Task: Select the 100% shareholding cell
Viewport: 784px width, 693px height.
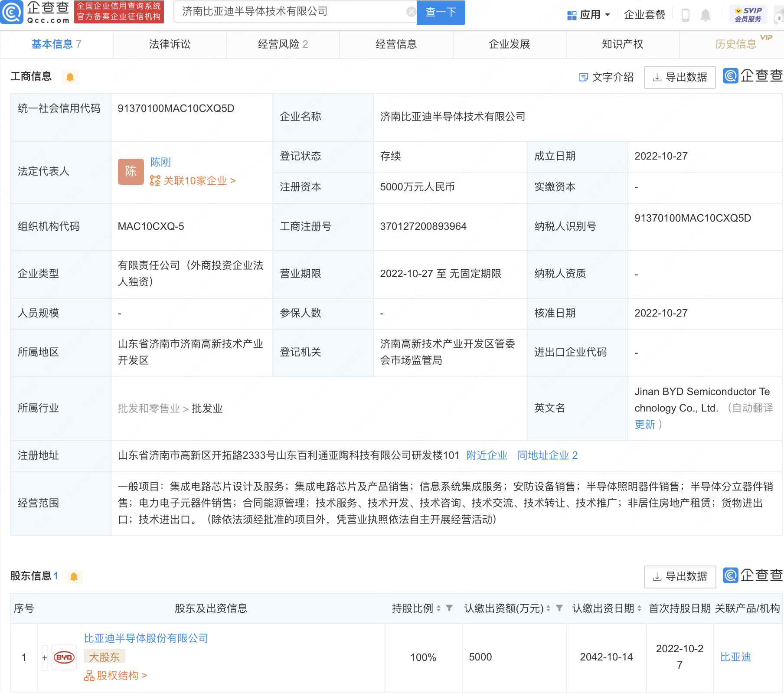Action: coord(423,657)
